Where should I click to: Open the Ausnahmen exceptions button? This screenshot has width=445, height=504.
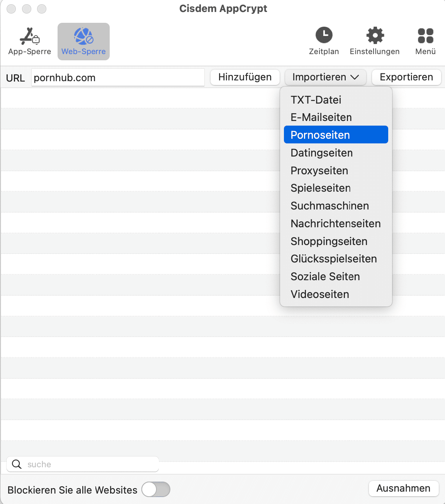(x=403, y=488)
